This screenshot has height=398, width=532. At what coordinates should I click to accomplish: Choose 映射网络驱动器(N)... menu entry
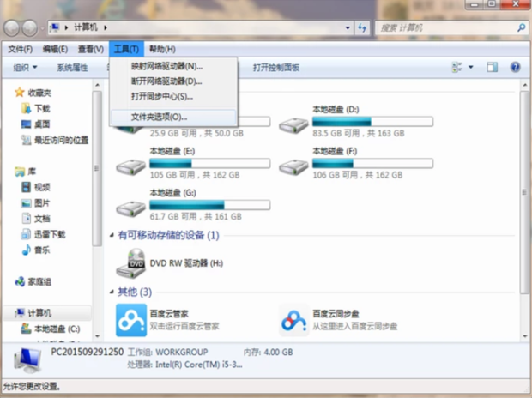173,67
